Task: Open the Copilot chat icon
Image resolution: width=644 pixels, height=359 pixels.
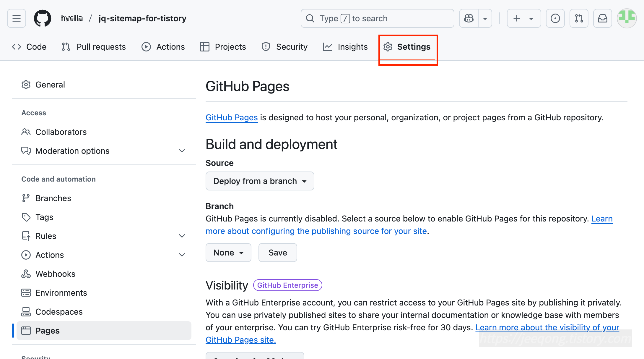Action: pyautogui.click(x=469, y=18)
